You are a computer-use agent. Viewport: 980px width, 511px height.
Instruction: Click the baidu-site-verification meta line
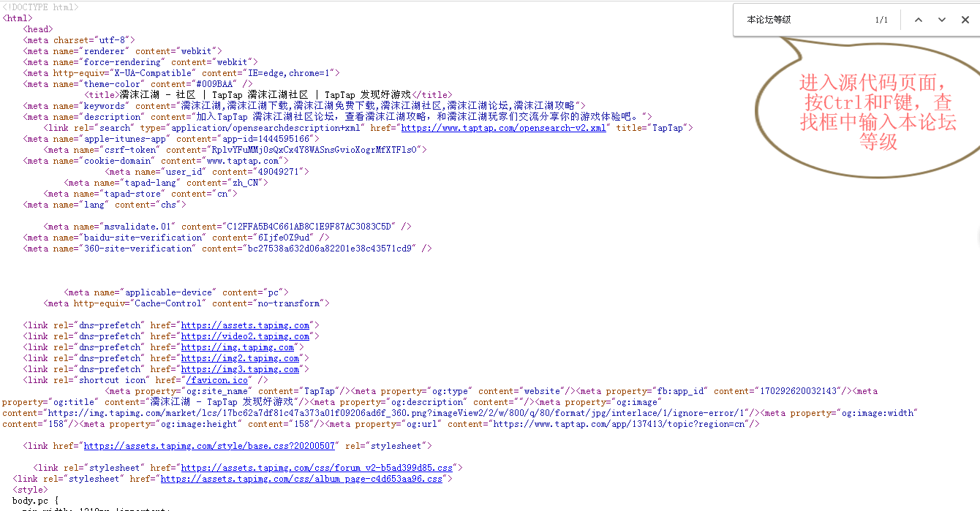pos(176,238)
